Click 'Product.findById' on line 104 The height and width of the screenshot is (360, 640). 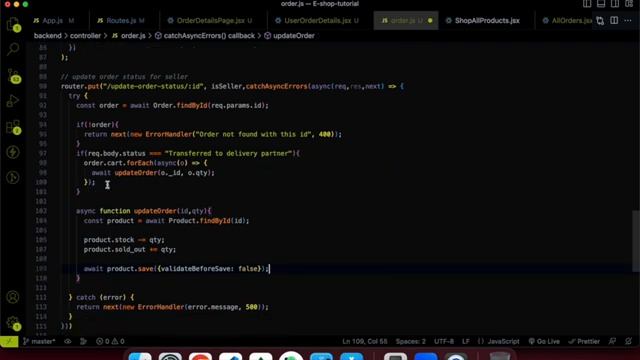pyautogui.click(x=199, y=221)
